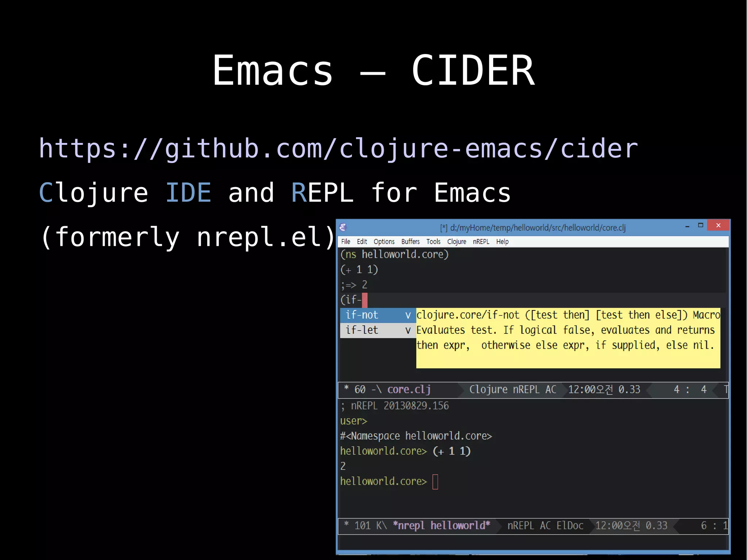Open the Edit menu

362,242
